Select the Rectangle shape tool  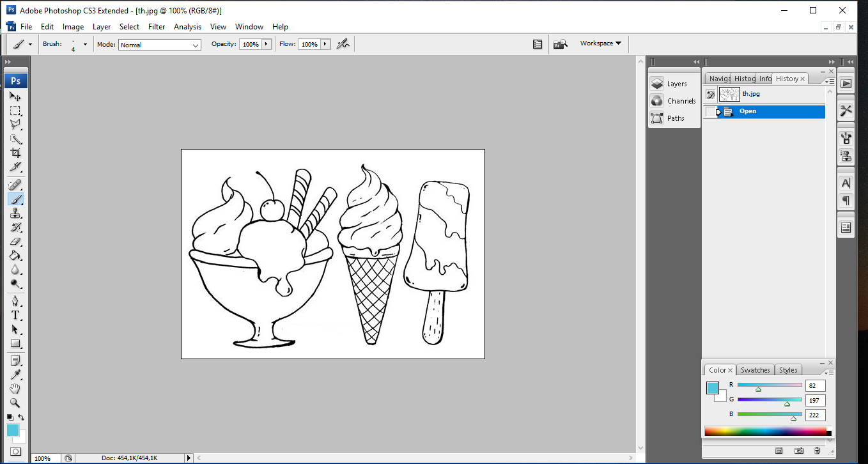point(15,344)
